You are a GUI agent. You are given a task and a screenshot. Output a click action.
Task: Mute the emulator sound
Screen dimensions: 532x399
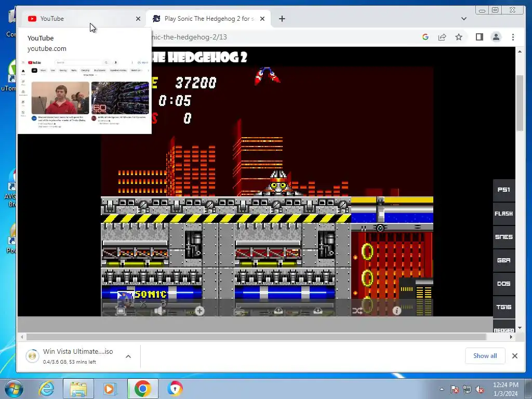point(159,311)
